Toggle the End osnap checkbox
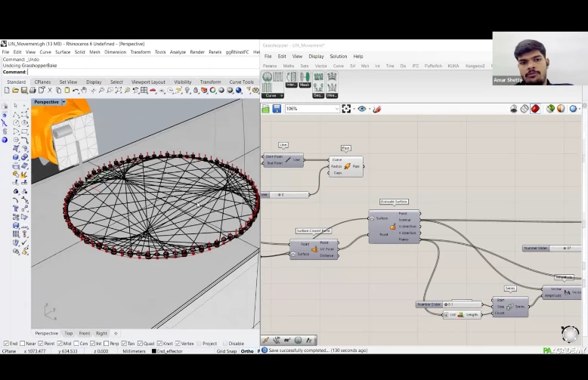The height and width of the screenshot is (380, 588). (x=5, y=344)
